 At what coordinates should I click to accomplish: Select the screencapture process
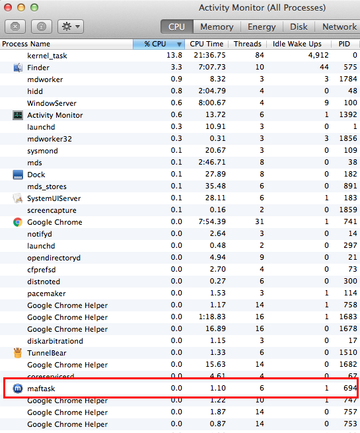tap(52, 210)
